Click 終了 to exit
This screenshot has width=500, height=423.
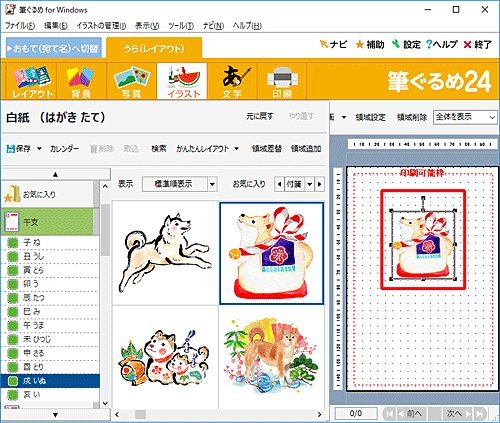tap(478, 44)
